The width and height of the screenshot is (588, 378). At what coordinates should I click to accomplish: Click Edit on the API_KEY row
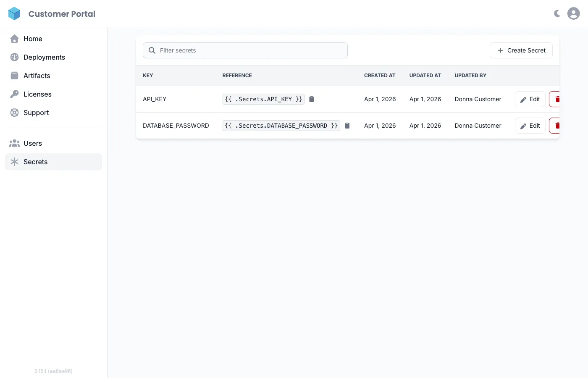tap(530, 99)
